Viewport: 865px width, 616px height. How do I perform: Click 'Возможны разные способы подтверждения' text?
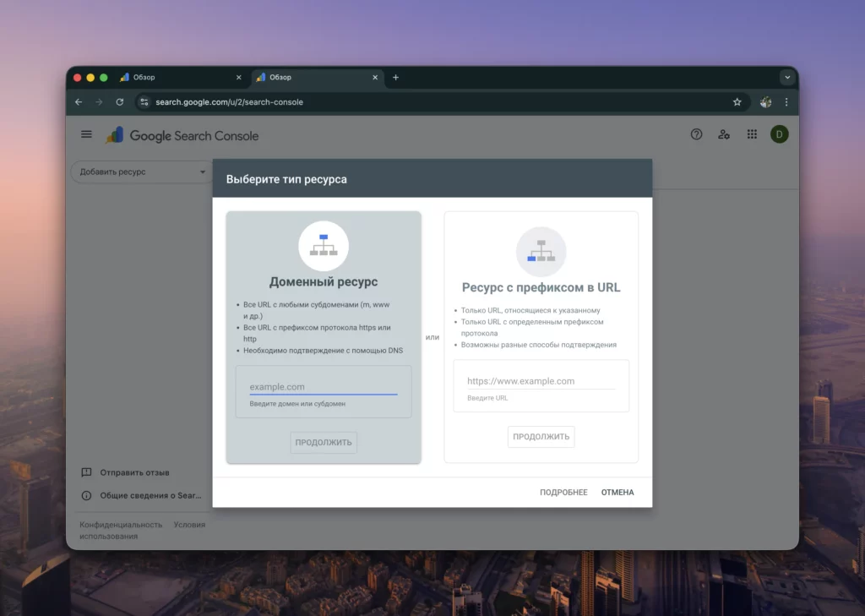click(539, 345)
